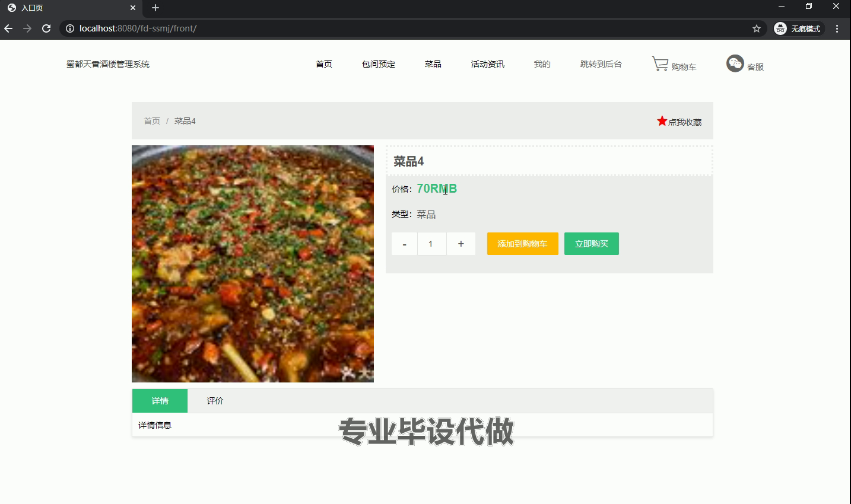Screen dimensions: 851x504
Task: Minimize the browser window
Action: (x=782, y=7)
